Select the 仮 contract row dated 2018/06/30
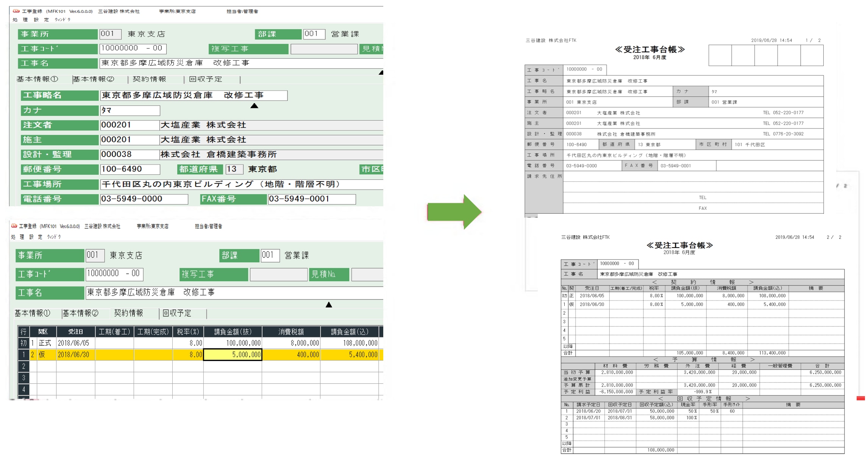This screenshot has width=868, height=461. 73,355
